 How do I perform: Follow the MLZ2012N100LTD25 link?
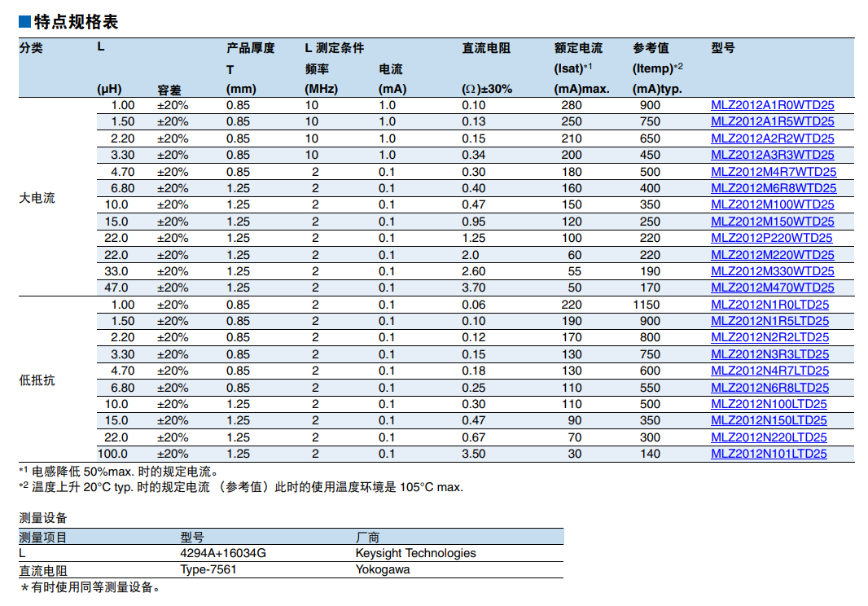point(769,404)
